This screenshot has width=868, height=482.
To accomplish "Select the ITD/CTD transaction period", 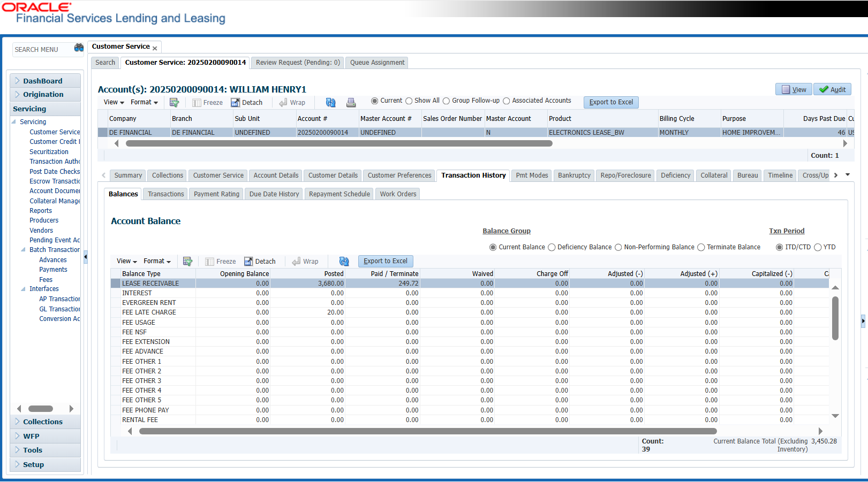I will pyautogui.click(x=780, y=247).
